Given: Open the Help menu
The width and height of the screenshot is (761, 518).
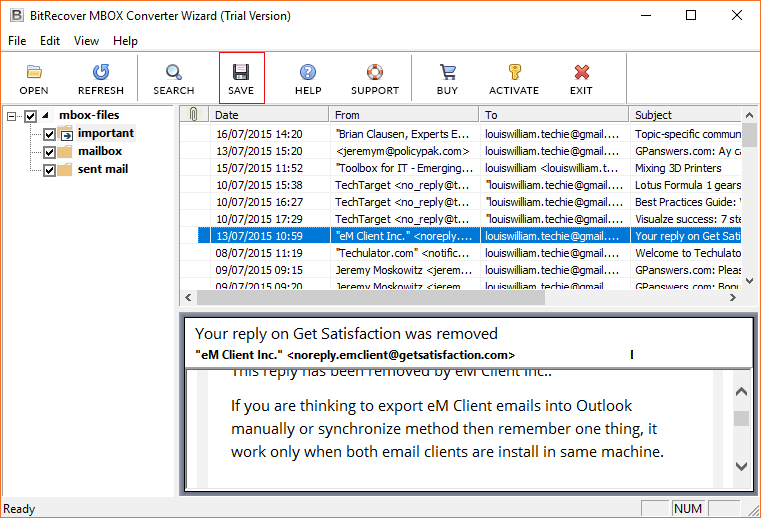Looking at the screenshot, I should click(x=125, y=41).
